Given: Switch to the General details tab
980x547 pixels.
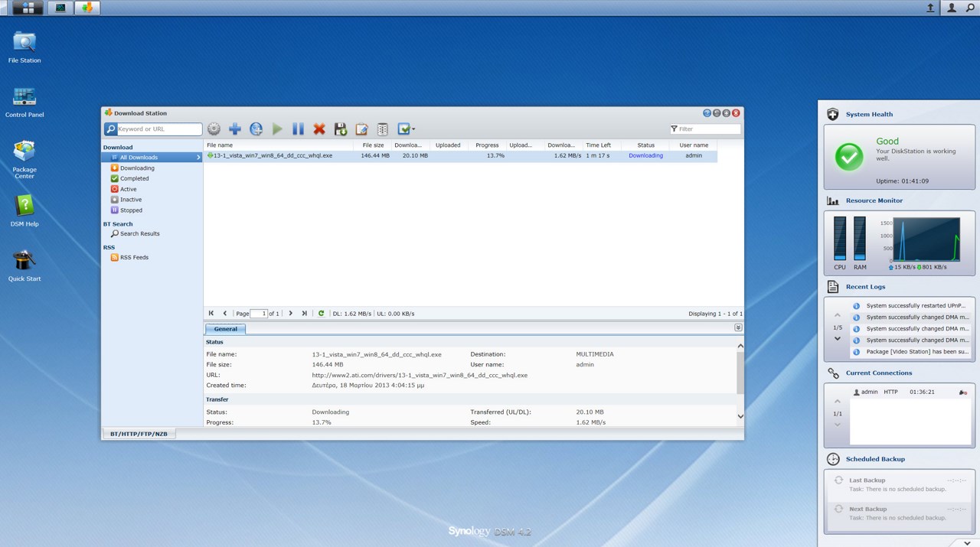Looking at the screenshot, I should point(225,329).
